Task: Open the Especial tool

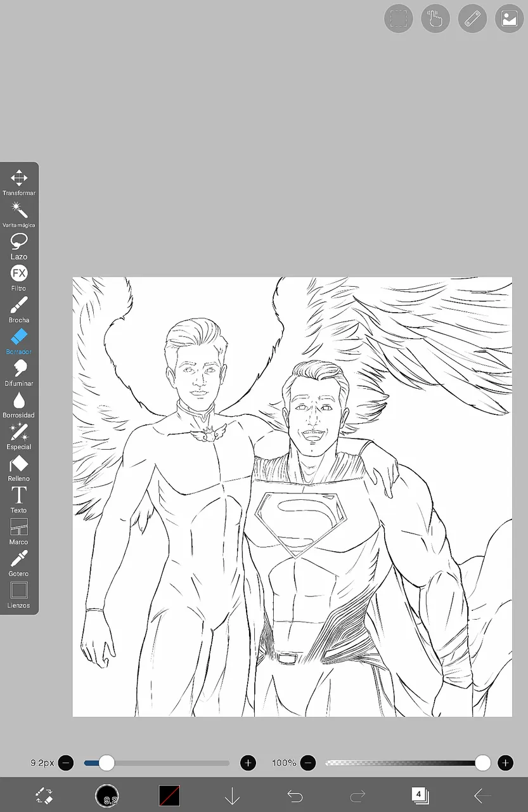Action: 19,436
